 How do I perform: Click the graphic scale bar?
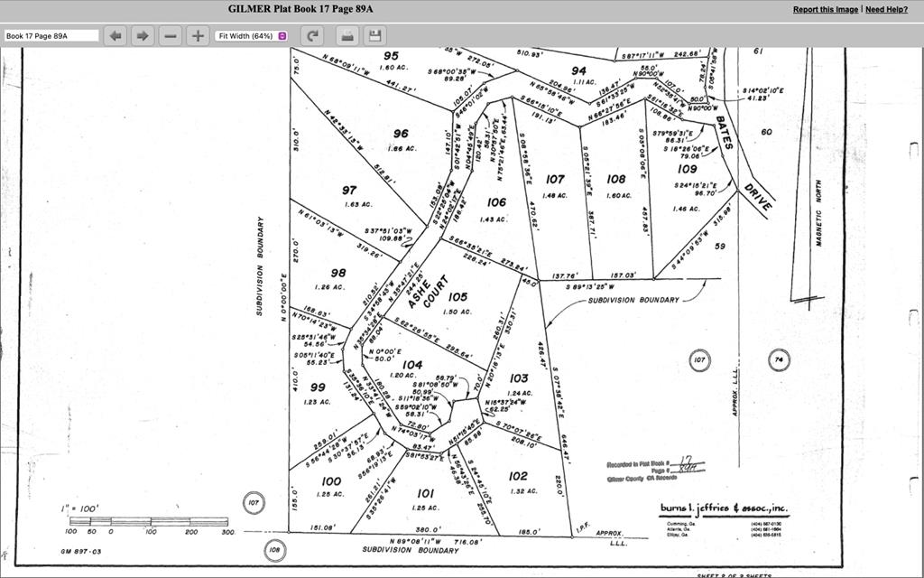tap(149, 521)
